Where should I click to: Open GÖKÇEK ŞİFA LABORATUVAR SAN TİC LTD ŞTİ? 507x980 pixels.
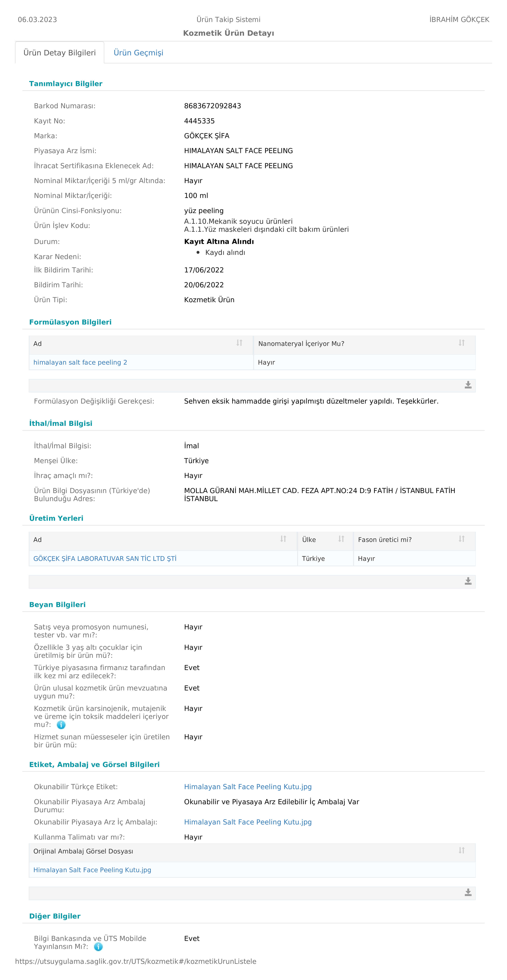point(105,559)
